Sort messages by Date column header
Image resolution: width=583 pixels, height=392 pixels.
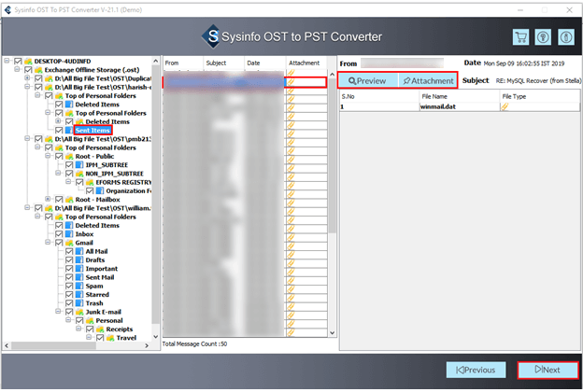point(264,63)
